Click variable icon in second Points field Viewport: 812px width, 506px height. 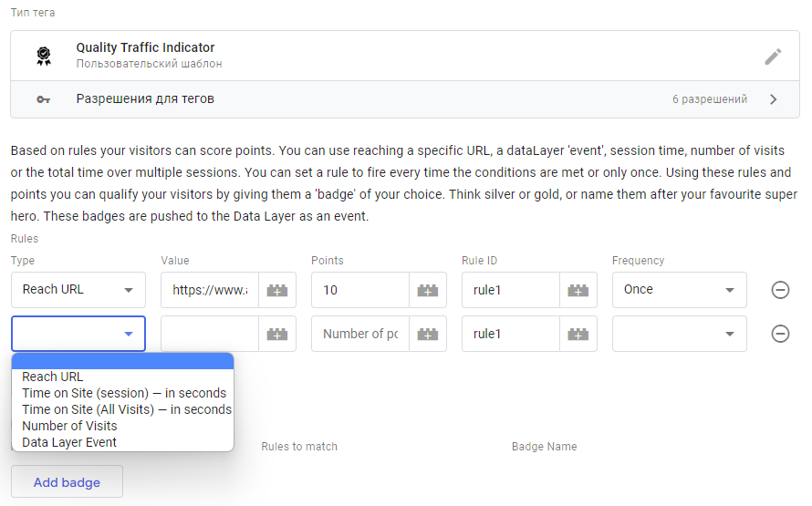pyautogui.click(x=427, y=334)
